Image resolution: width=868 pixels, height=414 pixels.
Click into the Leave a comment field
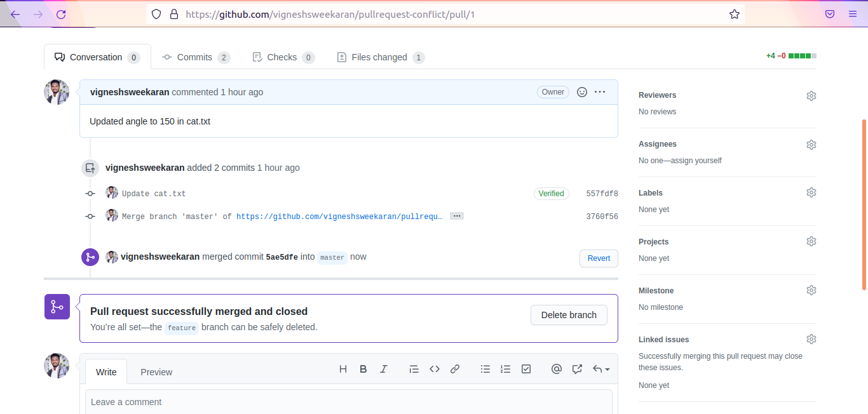[349, 402]
